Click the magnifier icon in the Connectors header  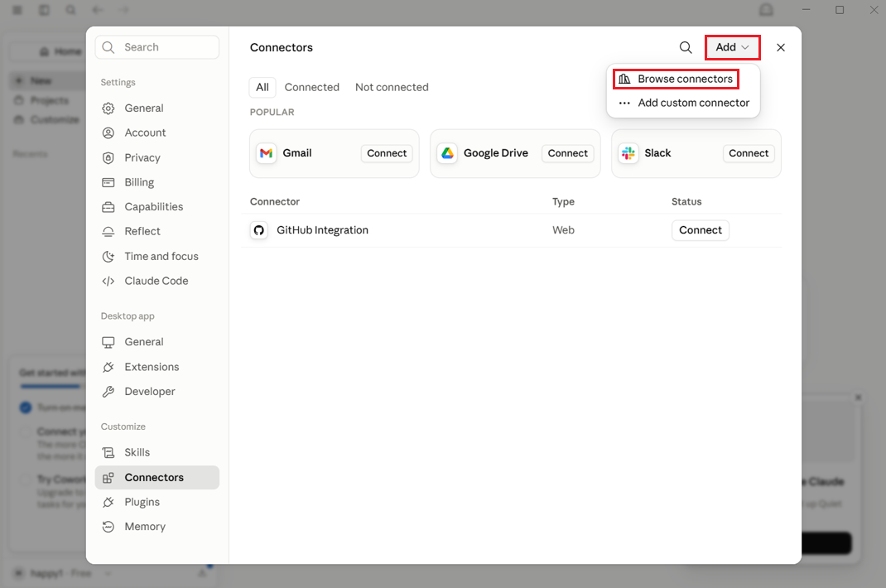[x=686, y=47]
